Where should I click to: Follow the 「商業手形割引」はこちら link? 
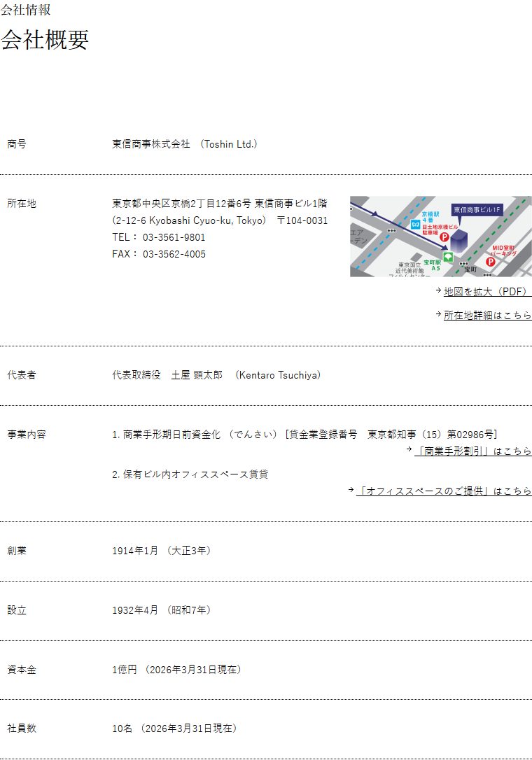click(472, 451)
